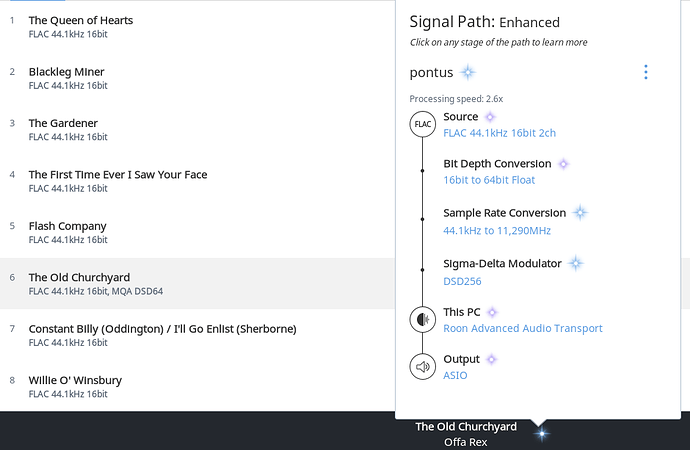Image resolution: width=690 pixels, height=450 pixels.
Task: Click the purple star beside Source
Action: click(x=490, y=117)
